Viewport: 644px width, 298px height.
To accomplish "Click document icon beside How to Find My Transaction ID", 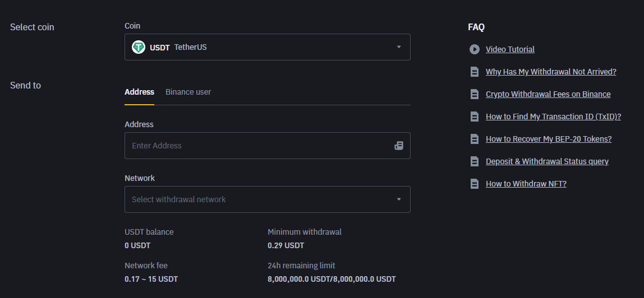I will point(475,117).
